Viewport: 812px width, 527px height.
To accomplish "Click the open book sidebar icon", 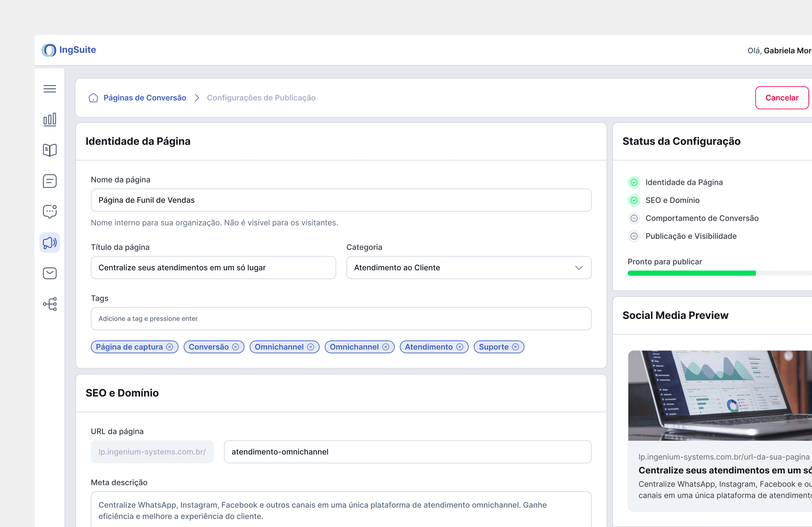I will click(50, 150).
